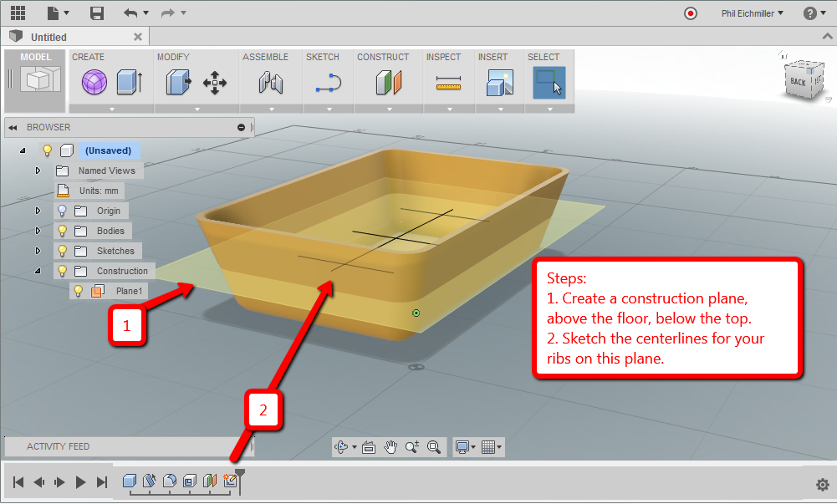This screenshot has height=504, width=837.
Task: Activate the Pan hand tool
Action: 390,447
